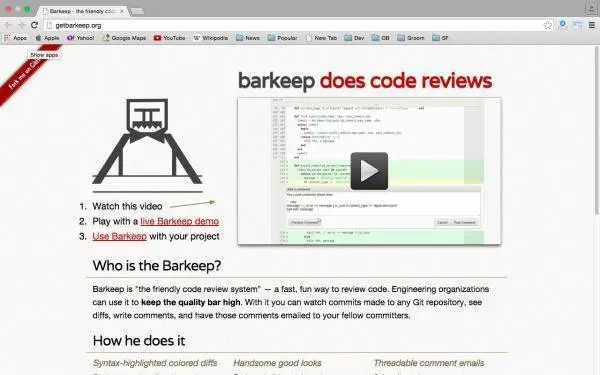Close the Barkeep browser tab

point(122,11)
